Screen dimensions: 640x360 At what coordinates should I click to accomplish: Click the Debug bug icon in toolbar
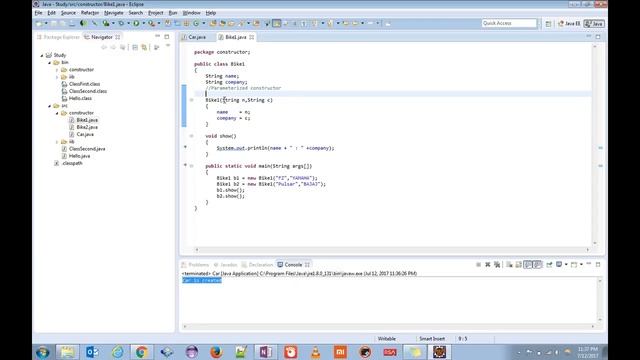[121, 24]
